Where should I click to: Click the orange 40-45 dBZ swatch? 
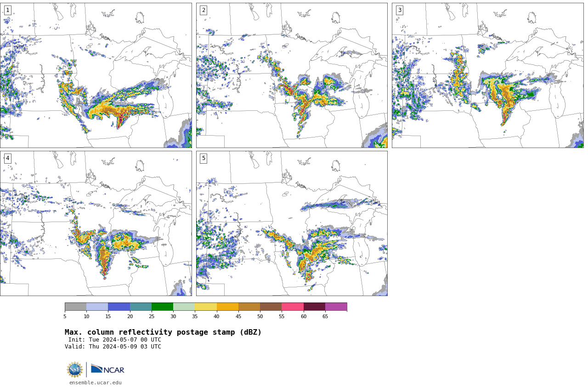click(x=227, y=307)
